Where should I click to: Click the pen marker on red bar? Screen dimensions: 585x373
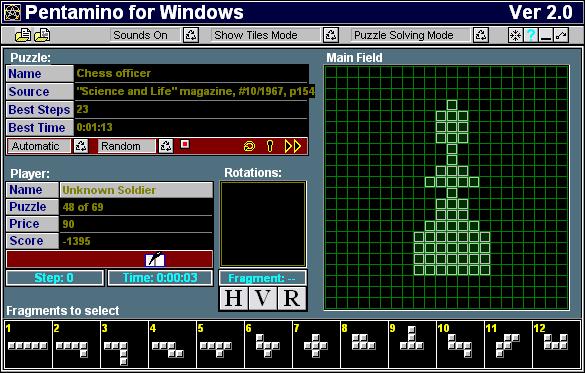[155, 259]
